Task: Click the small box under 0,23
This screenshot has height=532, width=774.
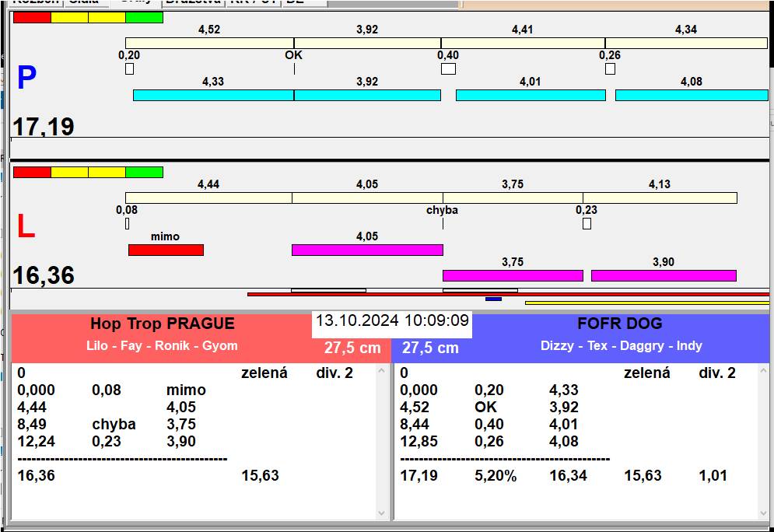Action: point(587,223)
